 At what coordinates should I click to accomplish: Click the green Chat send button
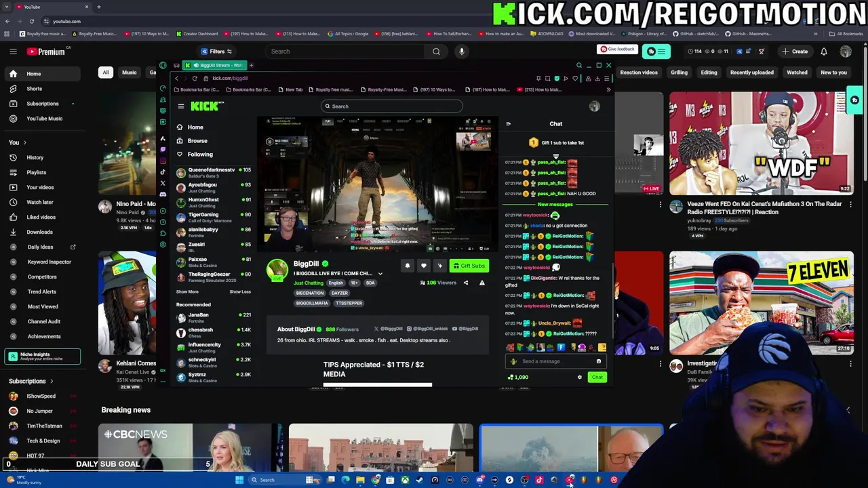point(597,378)
